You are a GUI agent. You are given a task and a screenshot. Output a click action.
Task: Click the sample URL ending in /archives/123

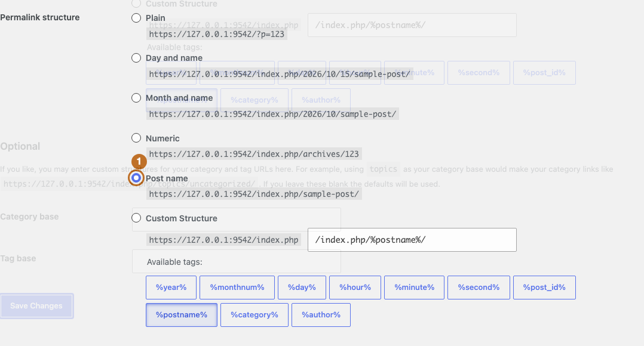tap(254, 154)
